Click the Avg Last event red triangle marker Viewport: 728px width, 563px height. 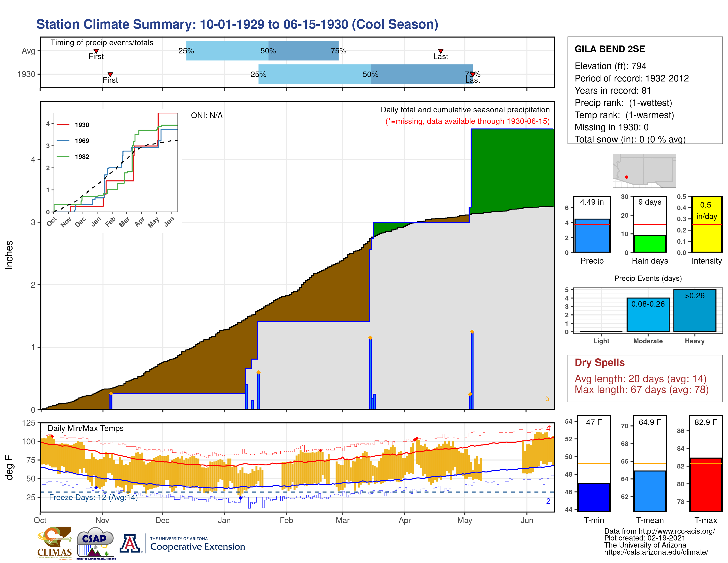click(441, 51)
